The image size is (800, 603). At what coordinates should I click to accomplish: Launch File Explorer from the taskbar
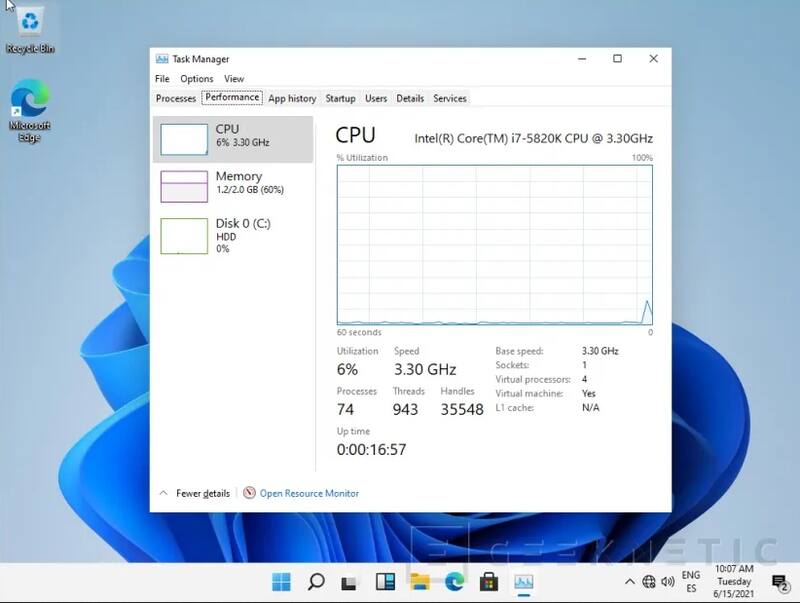click(420, 582)
